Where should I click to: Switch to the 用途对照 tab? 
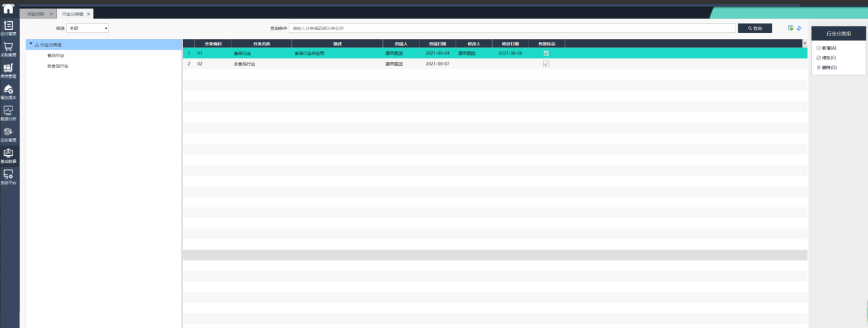pos(36,14)
